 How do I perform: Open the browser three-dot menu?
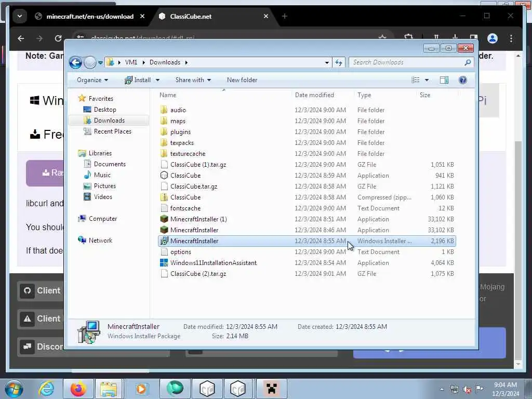point(511,38)
